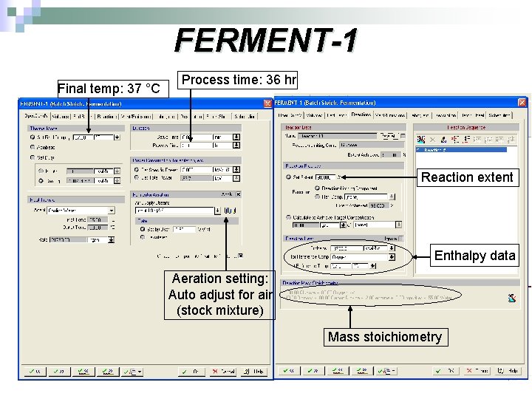Choose the Adiabatic thermal mode
Viewport: 532px width, 399px height.
click(33, 147)
